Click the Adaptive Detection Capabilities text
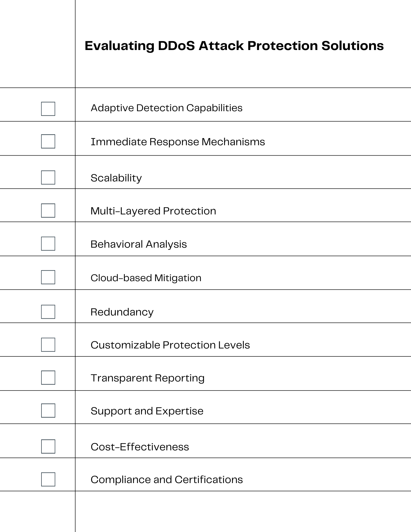 coord(167,108)
